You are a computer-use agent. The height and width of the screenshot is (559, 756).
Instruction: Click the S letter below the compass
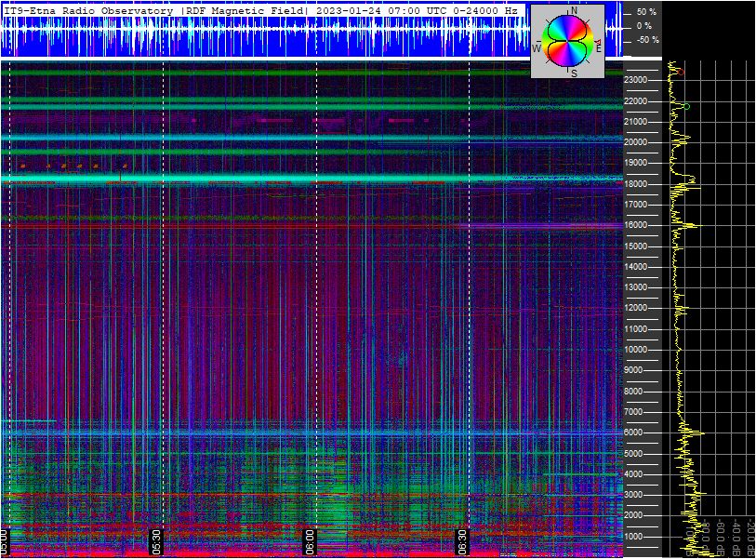tap(574, 73)
